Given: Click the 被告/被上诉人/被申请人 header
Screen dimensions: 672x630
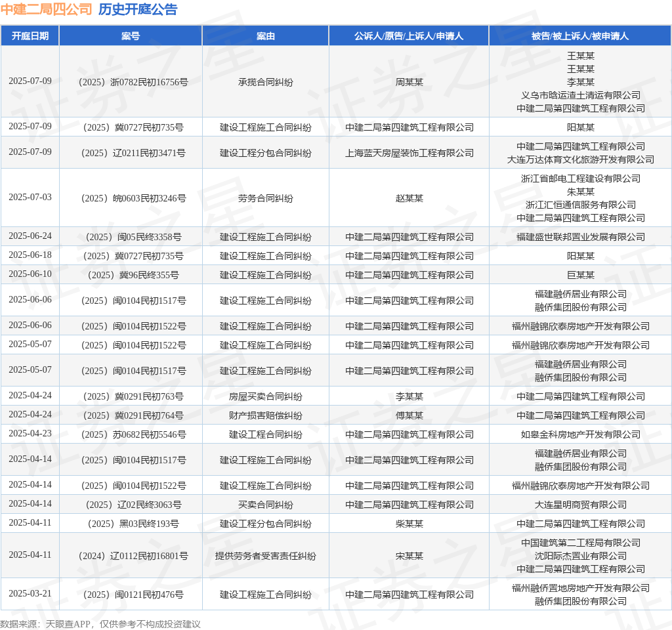Looking at the screenshot, I should tap(580, 36).
